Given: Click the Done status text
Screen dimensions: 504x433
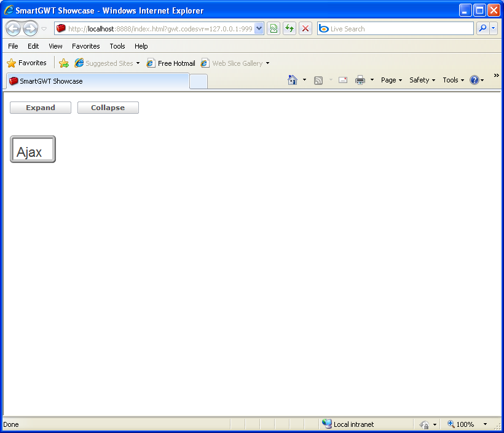Looking at the screenshot, I should [x=11, y=424].
